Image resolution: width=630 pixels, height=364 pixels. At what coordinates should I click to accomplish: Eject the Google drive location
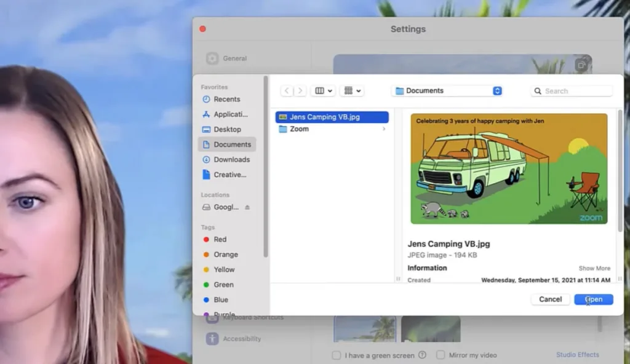247,207
